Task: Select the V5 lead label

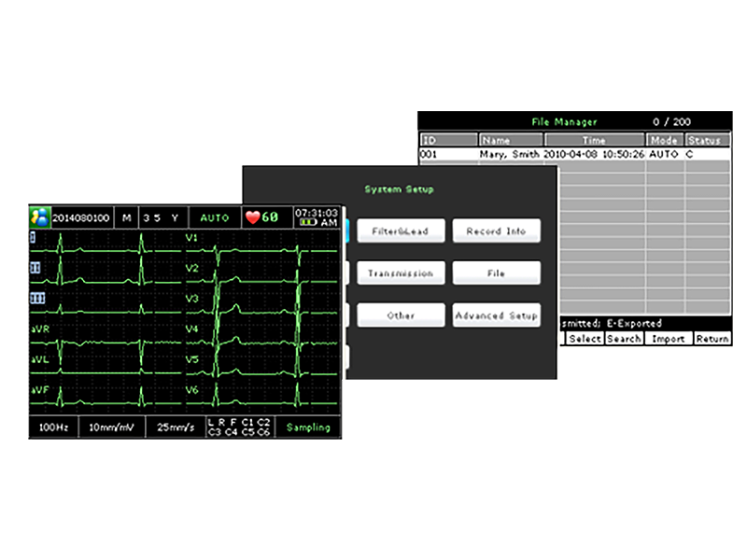Action: pos(192,359)
